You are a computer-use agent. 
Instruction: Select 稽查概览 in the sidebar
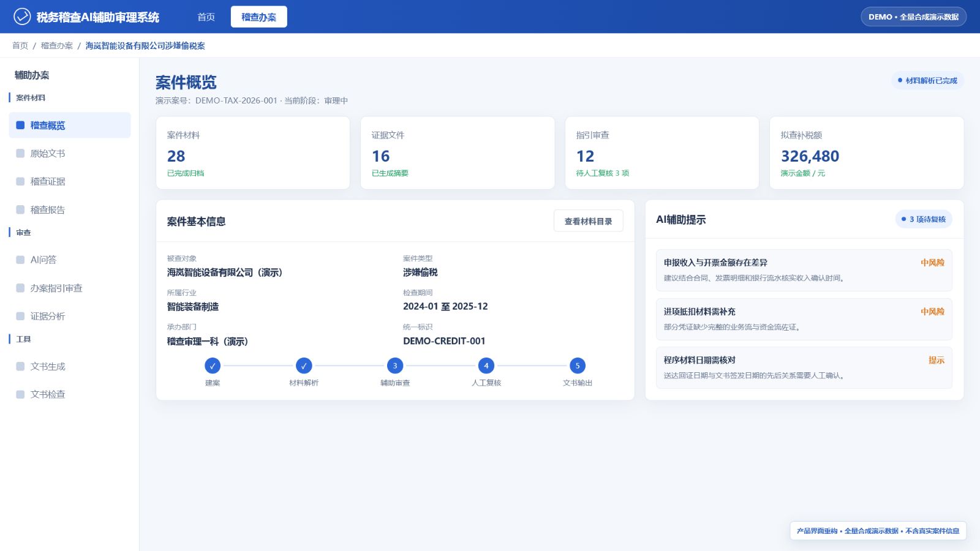pyautogui.click(x=70, y=125)
